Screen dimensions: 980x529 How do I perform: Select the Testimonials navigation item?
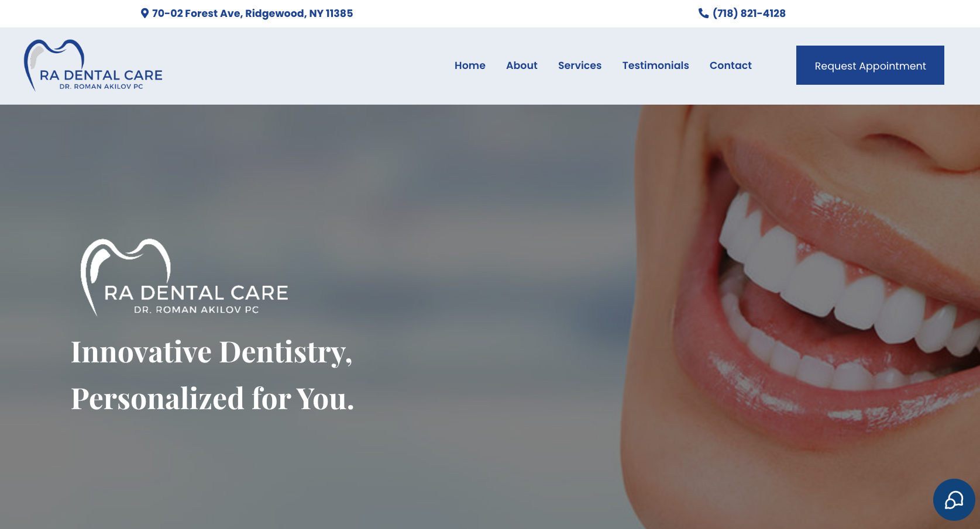click(655, 65)
